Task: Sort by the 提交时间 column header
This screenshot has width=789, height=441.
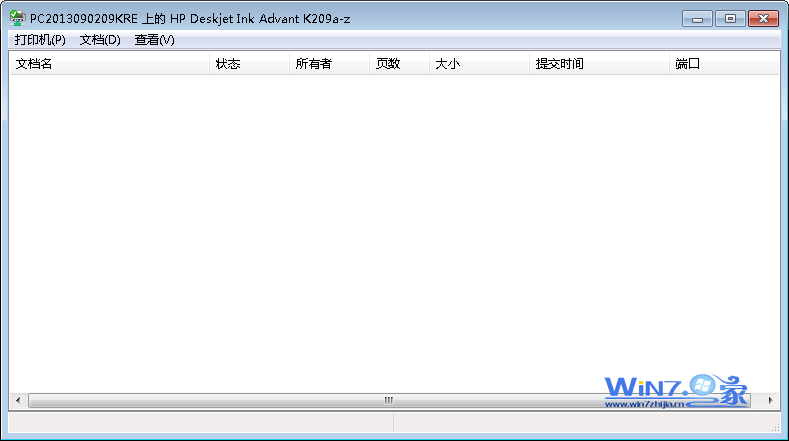Action: (x=599, y=64)
